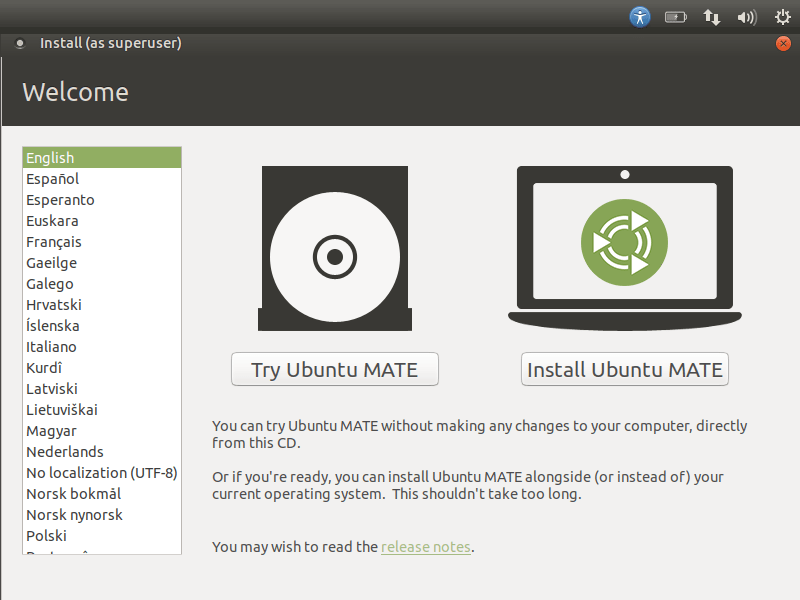The image size is (800, 600).
Task: Choose No localization (UTF-8)
Action: 101,472
